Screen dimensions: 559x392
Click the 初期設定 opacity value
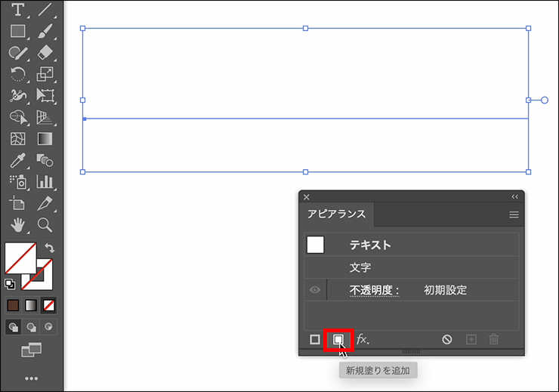click(445, 290)
